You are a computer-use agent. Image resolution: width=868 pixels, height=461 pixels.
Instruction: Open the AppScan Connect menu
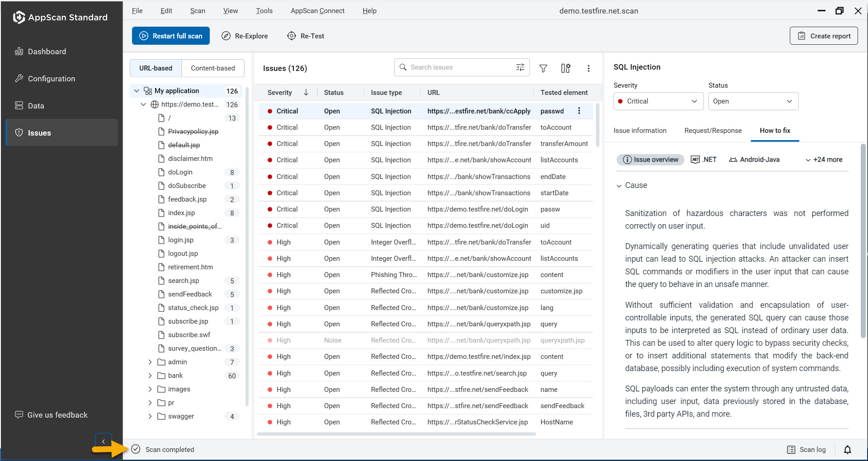pos(318,10)
